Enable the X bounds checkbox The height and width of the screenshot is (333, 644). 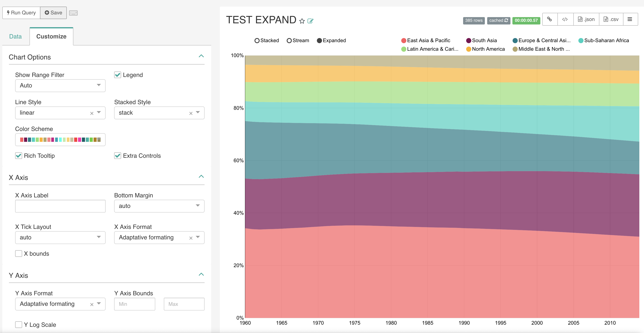click(x=18, y=253)
